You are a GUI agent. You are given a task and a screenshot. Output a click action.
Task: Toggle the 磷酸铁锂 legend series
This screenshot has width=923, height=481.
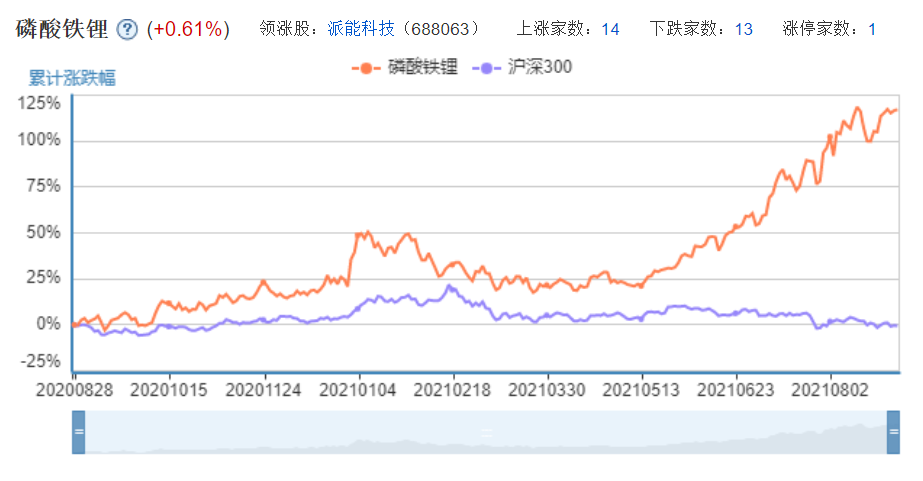404,67
